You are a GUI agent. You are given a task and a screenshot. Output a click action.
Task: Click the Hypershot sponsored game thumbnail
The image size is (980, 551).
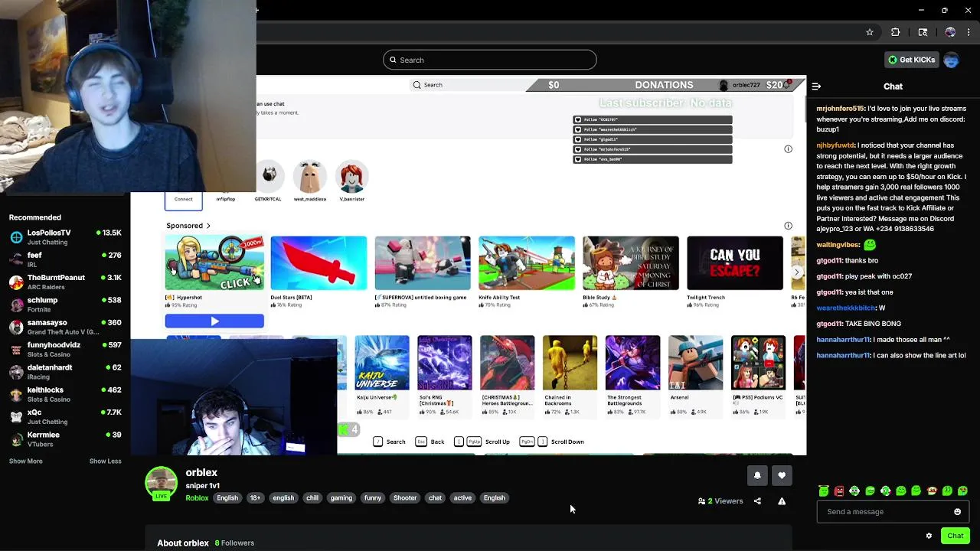point(214,263)
